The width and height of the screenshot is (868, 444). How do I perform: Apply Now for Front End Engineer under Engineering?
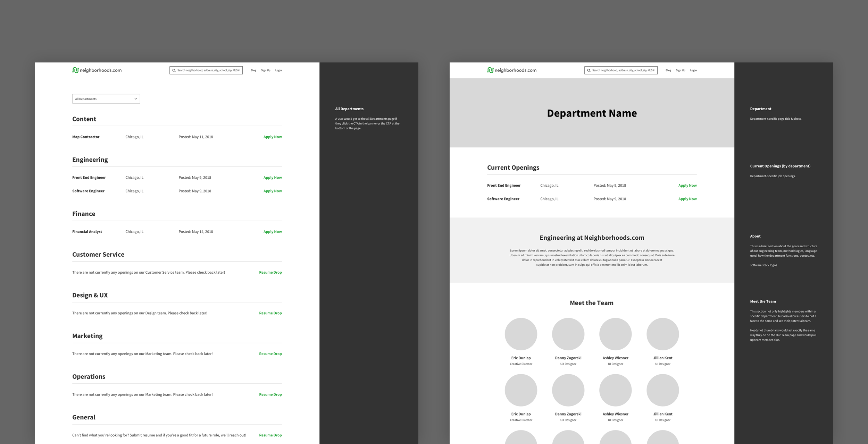273,178
